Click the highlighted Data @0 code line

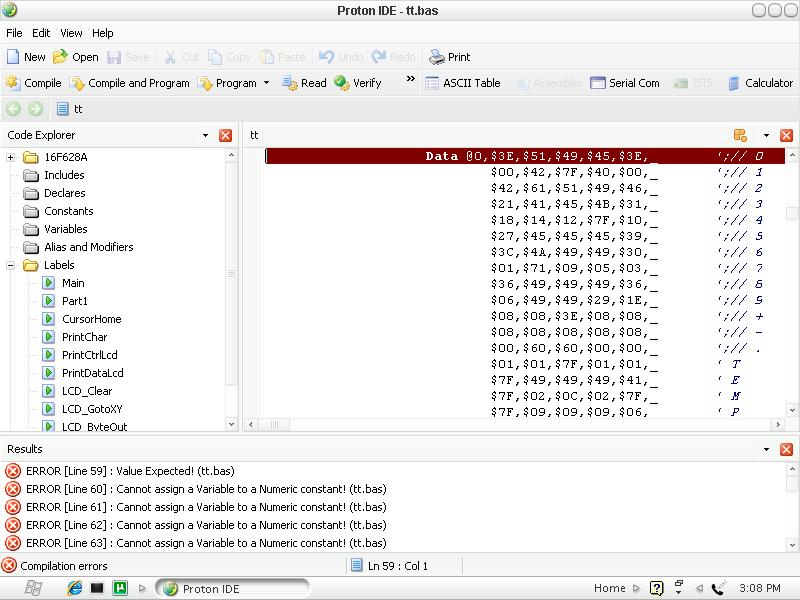pos(525,156)
